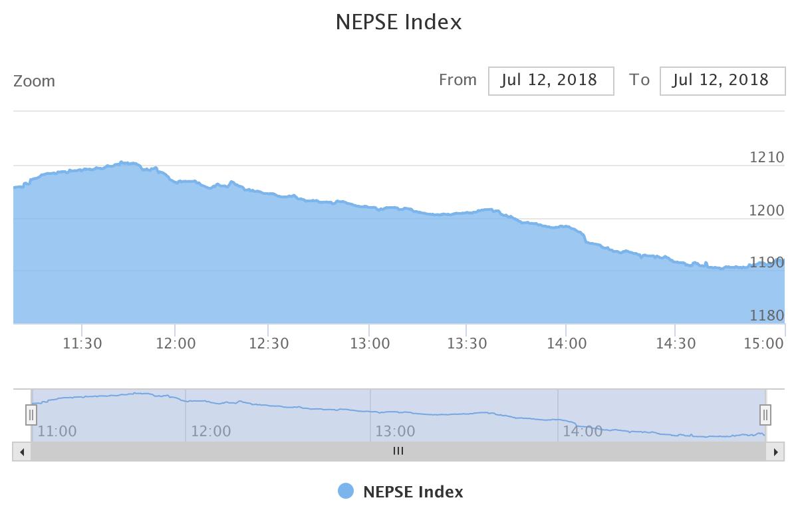The image size is (798, 532).
Task: Click the 11:30 x-axis tick label
Action: pos(82,343)
